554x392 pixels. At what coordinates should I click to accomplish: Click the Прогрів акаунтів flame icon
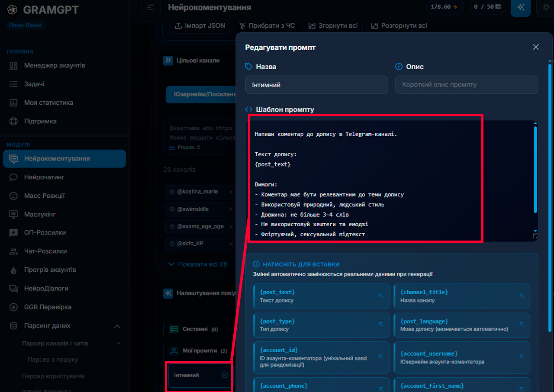click(x=13, y=270)
